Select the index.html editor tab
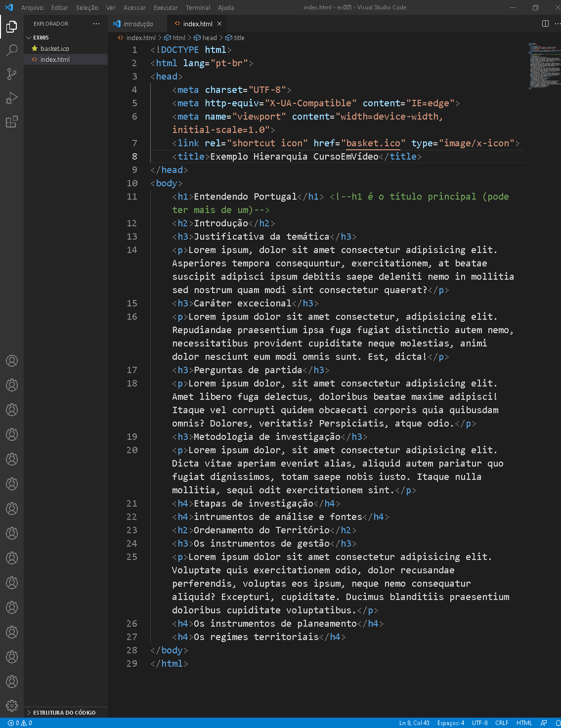Image resolution: width=561 pixels, height=728 pixels. (x=198, y=24)
